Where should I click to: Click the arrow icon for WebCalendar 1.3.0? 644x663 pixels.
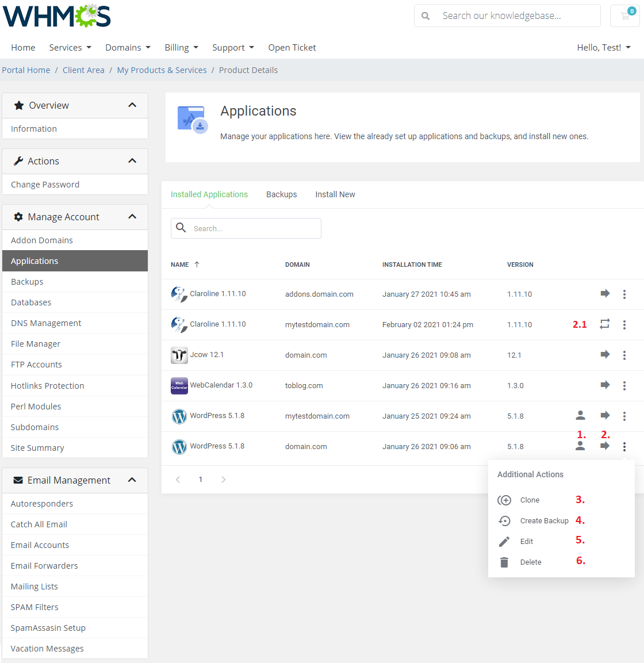point(605,385)
